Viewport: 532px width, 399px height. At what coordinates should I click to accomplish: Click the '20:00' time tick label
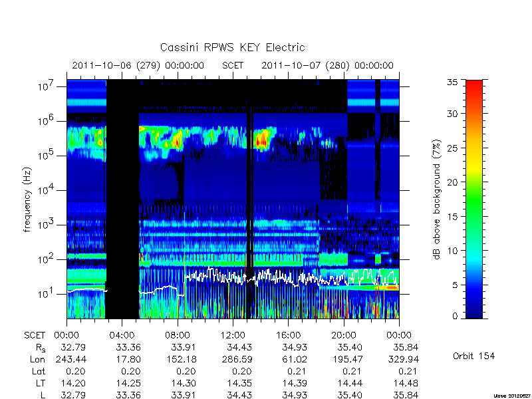[x=344, y=336]
